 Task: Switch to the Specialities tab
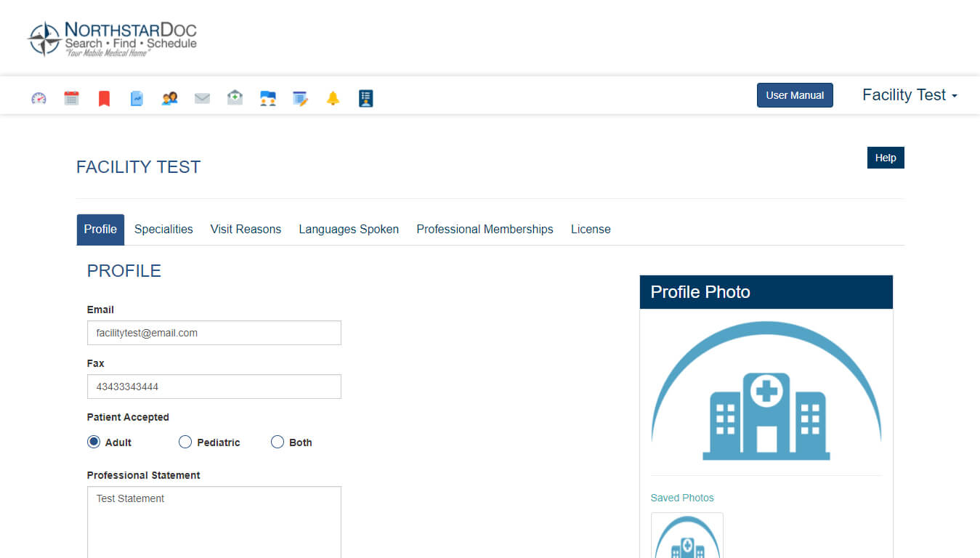tap(163, 230)
